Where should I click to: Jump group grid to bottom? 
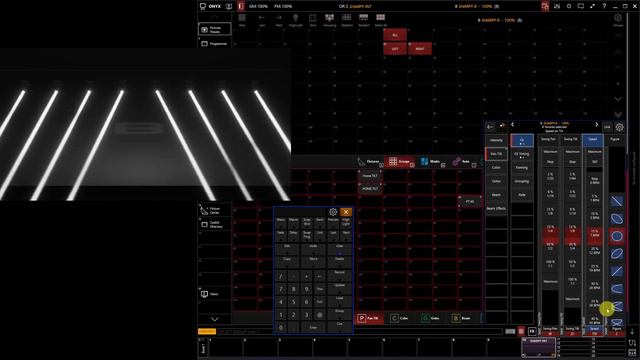click(618, 115)
